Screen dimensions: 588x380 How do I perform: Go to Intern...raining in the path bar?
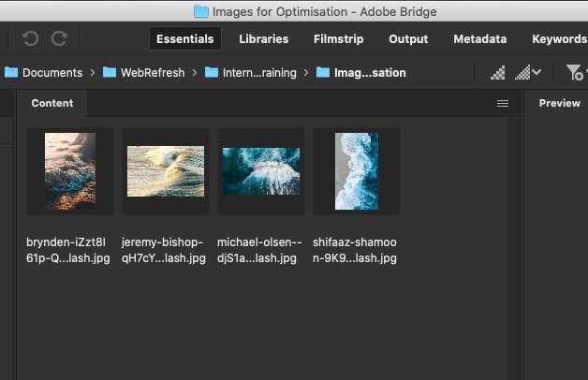click(259, 72)
